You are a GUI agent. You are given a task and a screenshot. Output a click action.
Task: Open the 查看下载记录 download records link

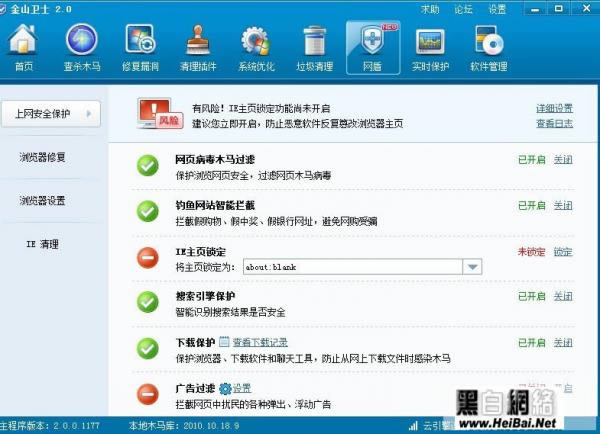click(260, 343)
